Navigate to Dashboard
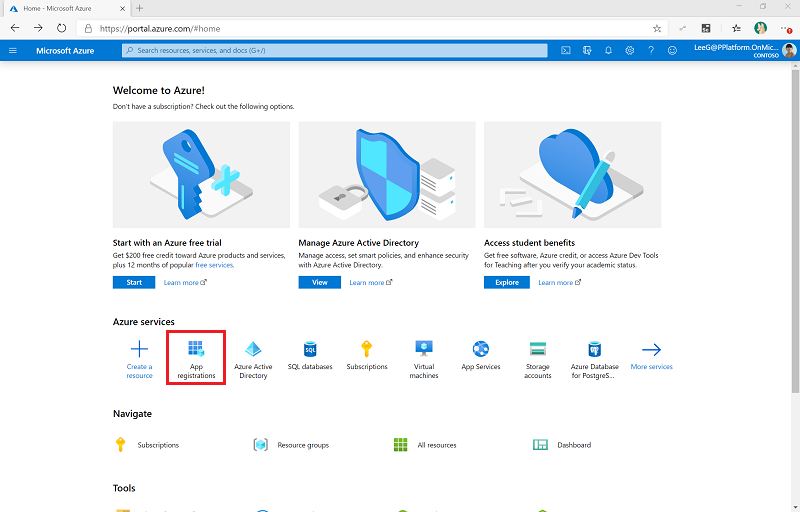 pos(562,445)
